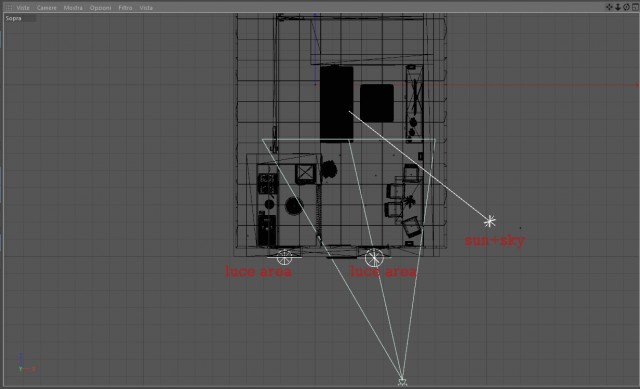Open the Opzioni menu

(x=100, y=8)
